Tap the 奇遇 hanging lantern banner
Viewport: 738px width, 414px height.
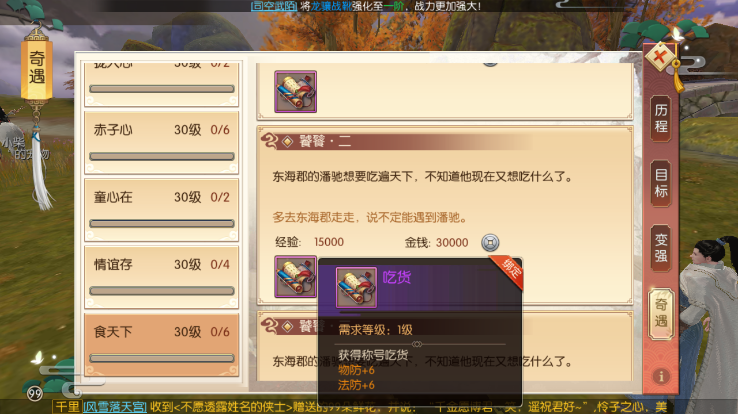(37, 67)
